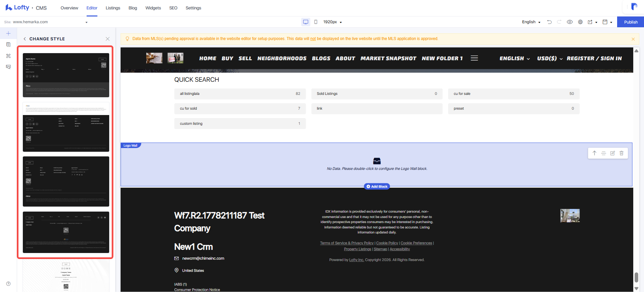Open the globe site settings icon
Image resolution: width=644 pixels, height=292 pixels.
click(x=580, y=22)
